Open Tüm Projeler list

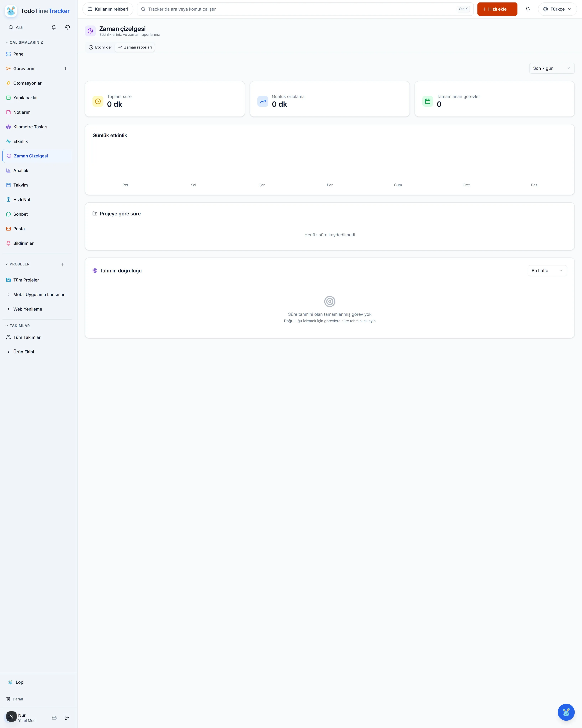[37, 280]
